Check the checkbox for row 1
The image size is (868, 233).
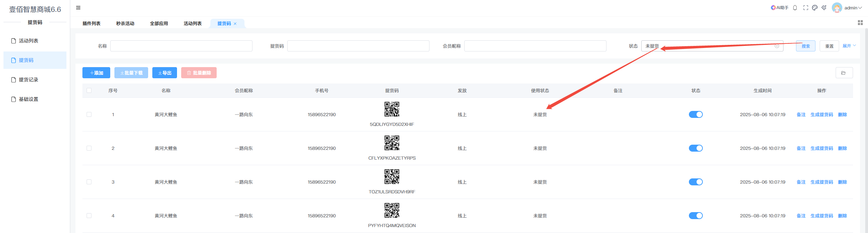click(x=89, y=114)
